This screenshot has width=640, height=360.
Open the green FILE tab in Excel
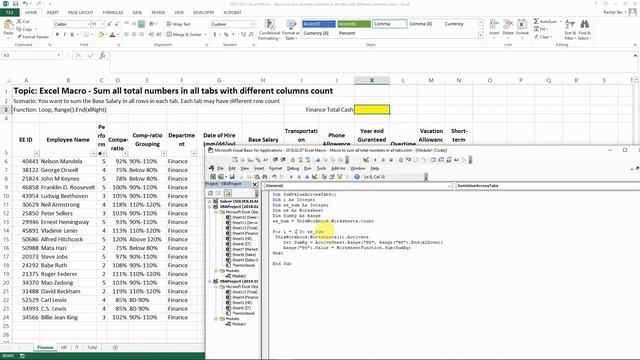click(9, 13)
